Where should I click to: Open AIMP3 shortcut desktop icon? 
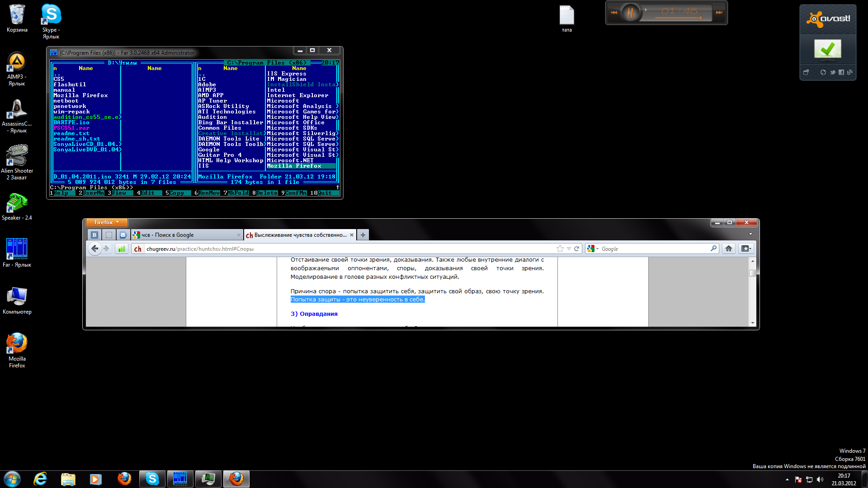[x=17, y=69]
